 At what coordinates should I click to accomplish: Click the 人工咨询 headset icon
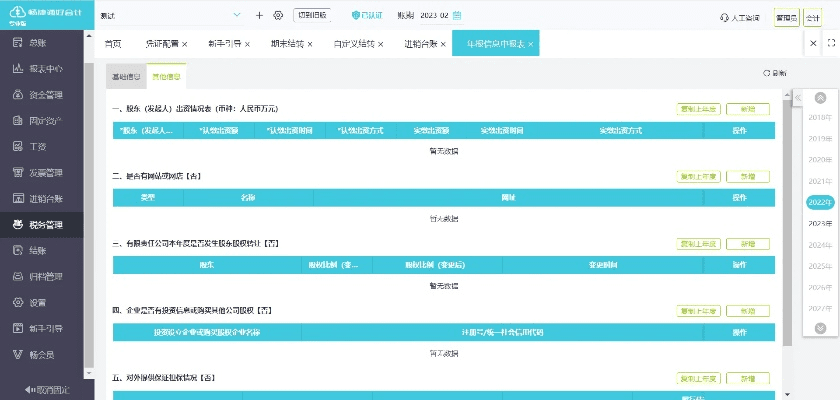724,18
